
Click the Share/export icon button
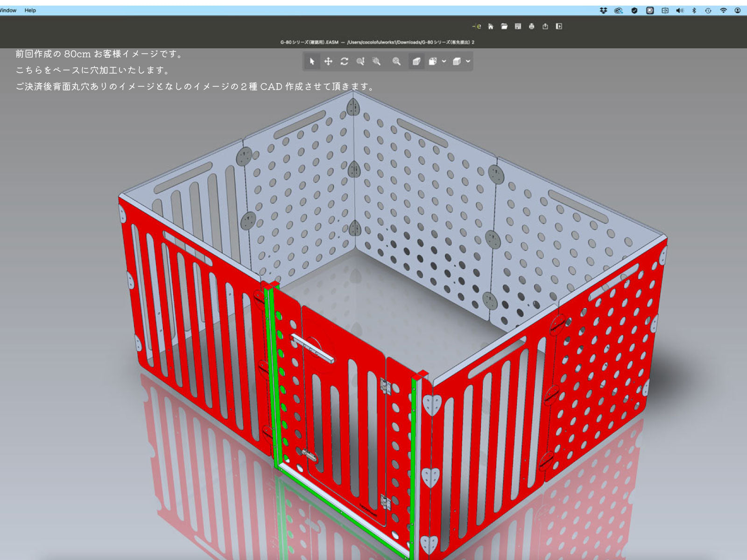pos(545,27)
